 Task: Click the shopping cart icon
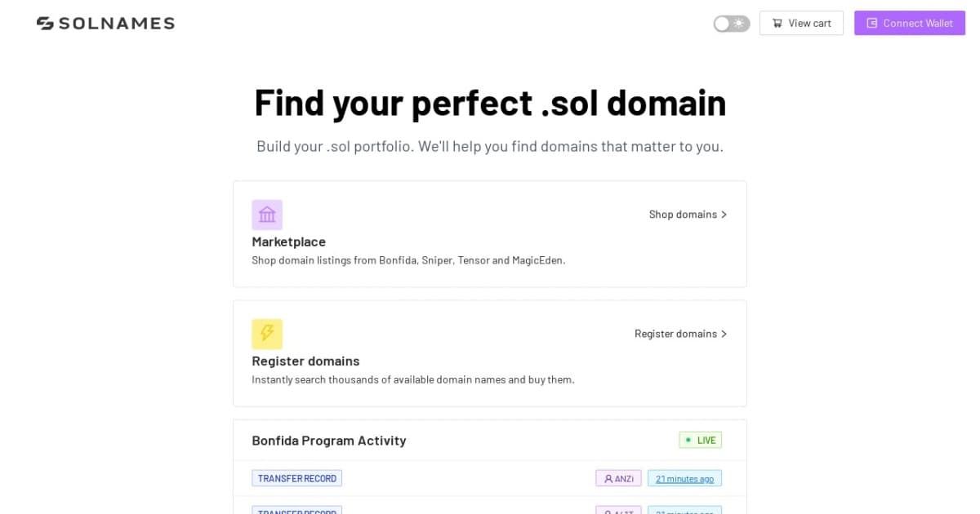click(x=777, y=23)
